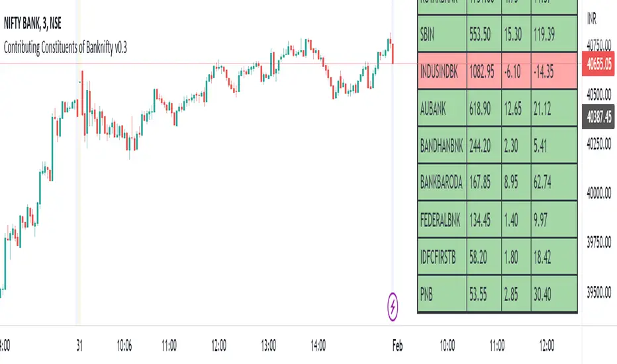Select the red INDUSINDBK table cell

442,73
